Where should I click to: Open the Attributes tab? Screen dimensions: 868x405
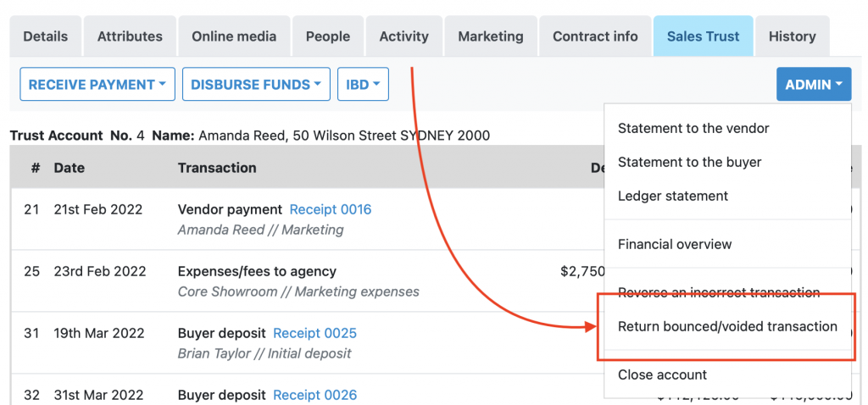coord(130,36)
